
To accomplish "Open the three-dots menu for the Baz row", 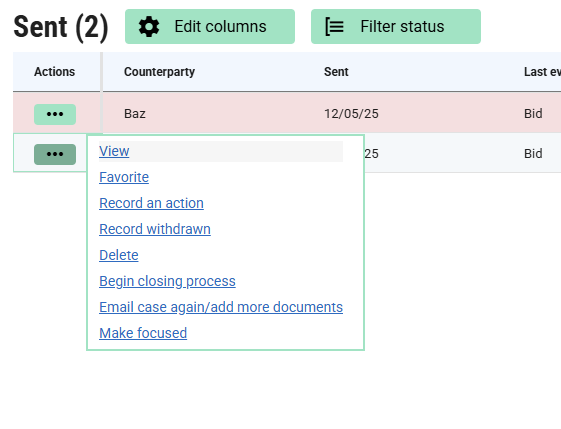I will click(x=55, y=114).
